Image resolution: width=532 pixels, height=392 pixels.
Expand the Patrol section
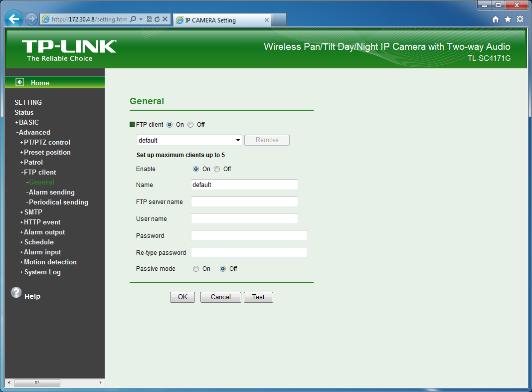(x=31, y=162)
